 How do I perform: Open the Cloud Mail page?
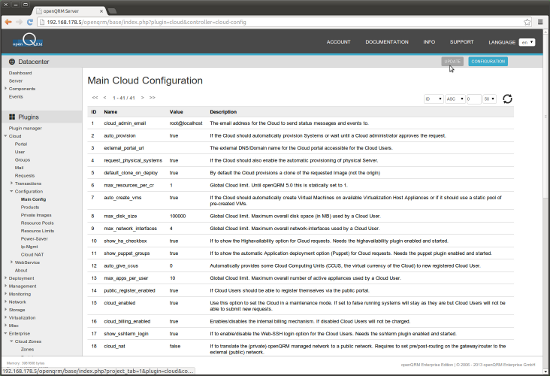pyautogui.click(x=19, y=168)
